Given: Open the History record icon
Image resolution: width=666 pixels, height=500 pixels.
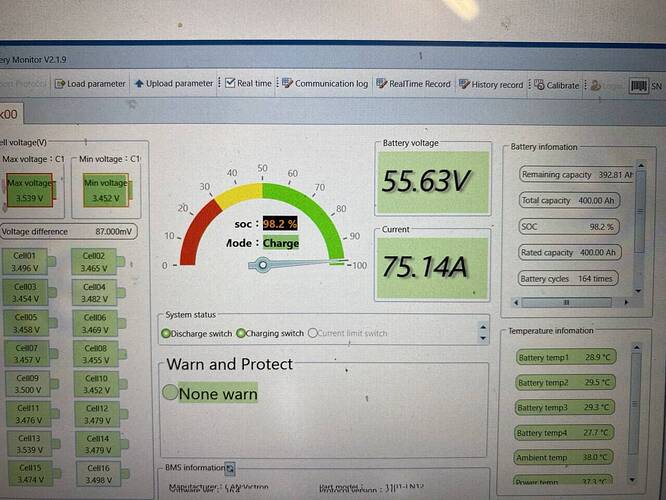Looking at the screenshot, I should click(x=464, y=84).
